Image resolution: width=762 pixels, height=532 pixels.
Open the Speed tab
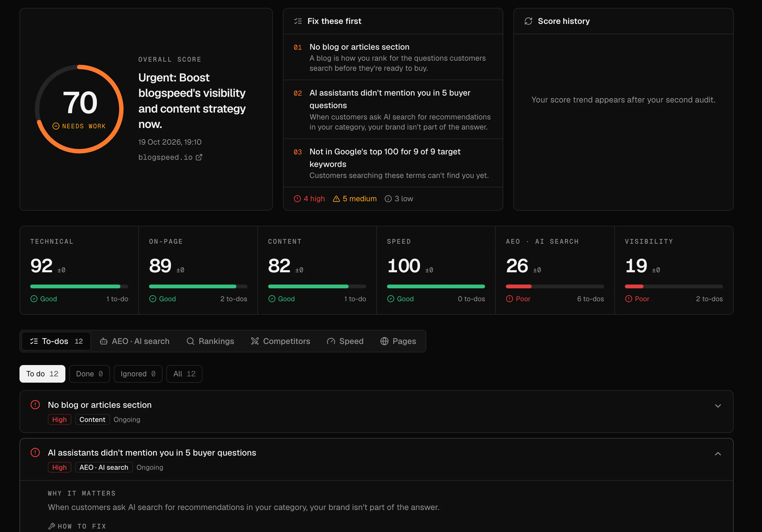point(345,341)
